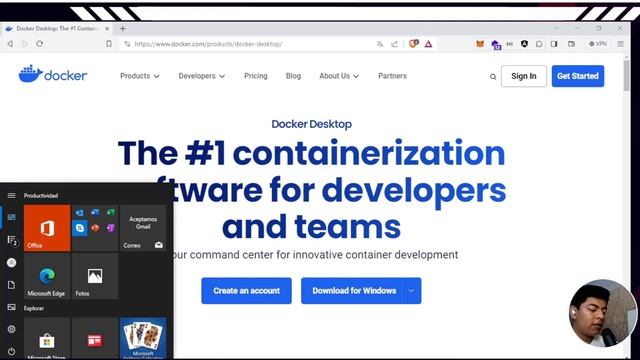Expand the download options chevron
Viewport: 640px width, 360px height.
click(x=411, y=291)
